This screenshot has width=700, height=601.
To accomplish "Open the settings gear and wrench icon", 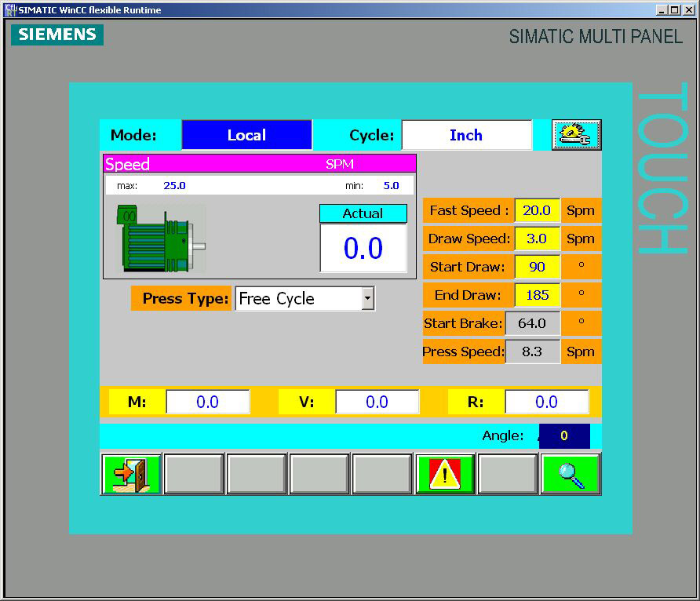I will click(x=576, y=135).
